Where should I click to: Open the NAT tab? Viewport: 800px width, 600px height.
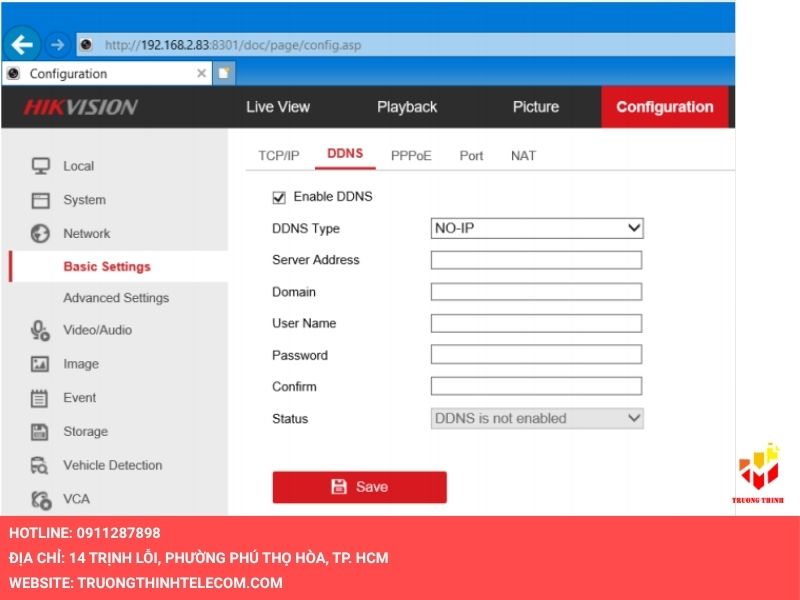click(x=523, y=156)
